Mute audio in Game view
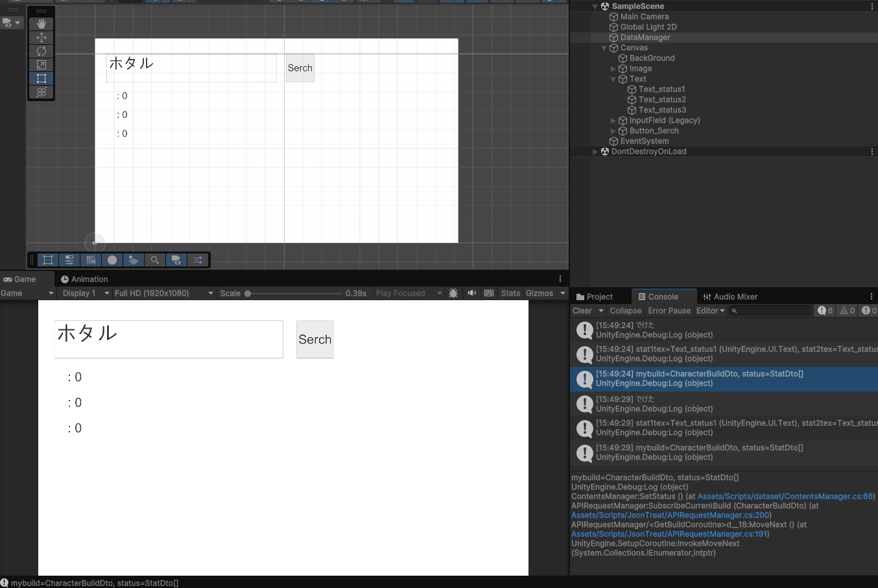The image size is (878, 588). pyautogui.click(x=471, y=293)
